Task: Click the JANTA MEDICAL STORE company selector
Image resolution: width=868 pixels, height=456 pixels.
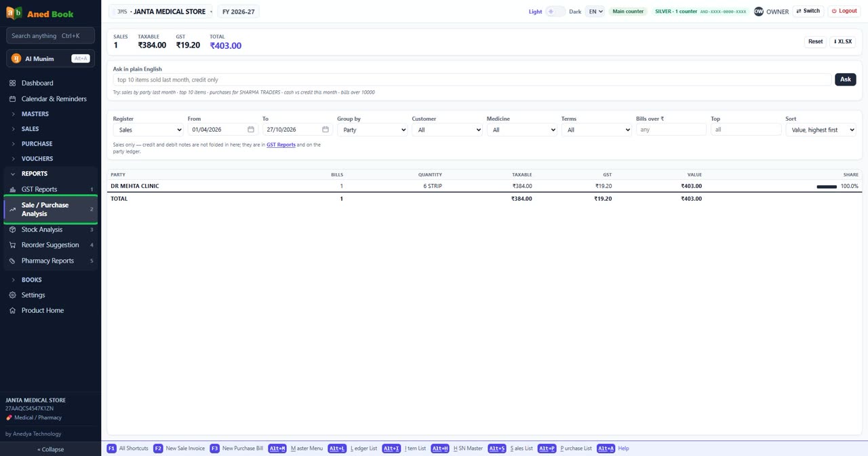Action: pyautogui.click(x=161, y=12)
